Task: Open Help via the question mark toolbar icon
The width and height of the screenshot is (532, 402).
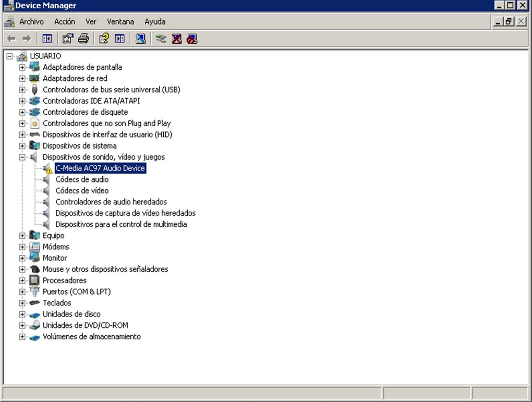Action: (x=104, y=39)
